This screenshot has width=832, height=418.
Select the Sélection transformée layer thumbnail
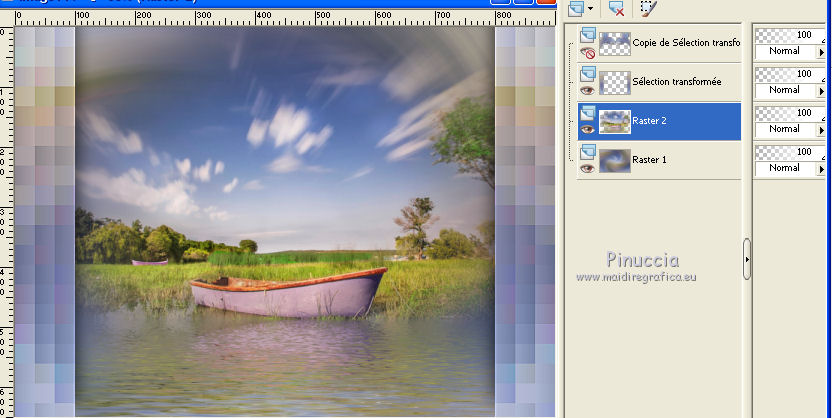click(x=615, y=83)
